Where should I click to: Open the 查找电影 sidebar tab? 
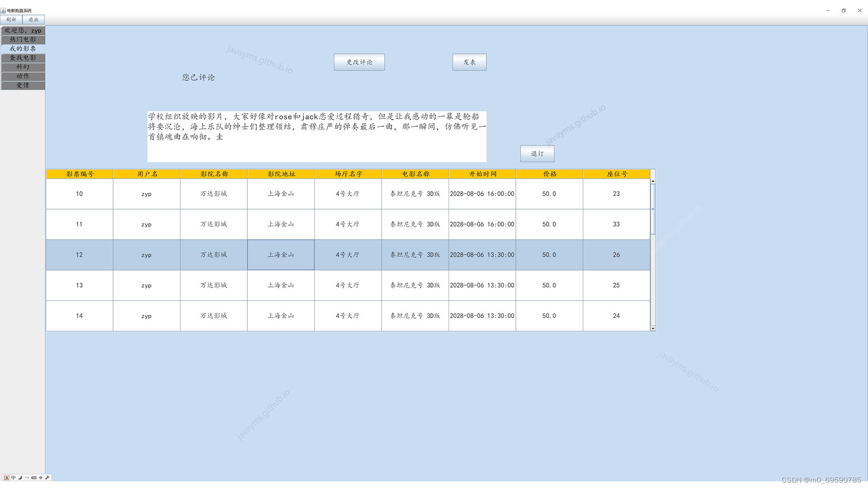pos(23,58)
